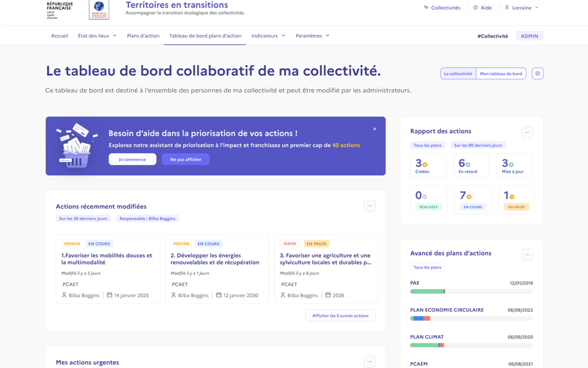Open the Accueil navigation tab

point(59,36)
